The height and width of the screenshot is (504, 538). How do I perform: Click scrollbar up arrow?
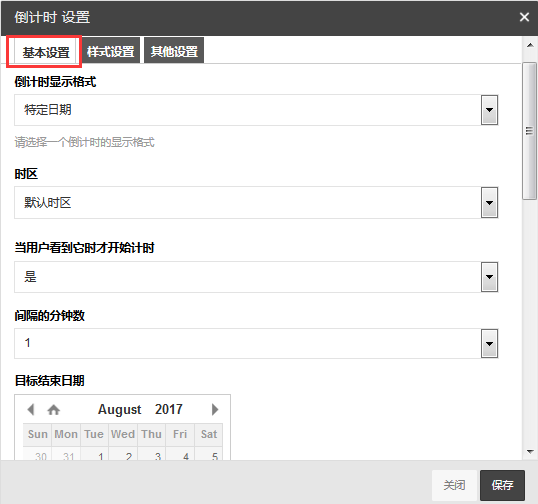coord(530,45)
